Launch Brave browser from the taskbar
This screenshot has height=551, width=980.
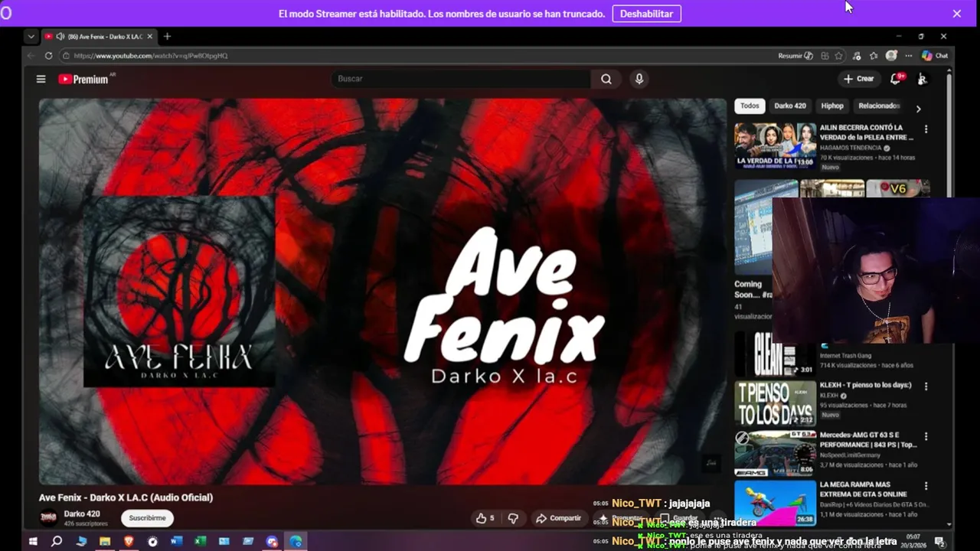pos(129,542)
